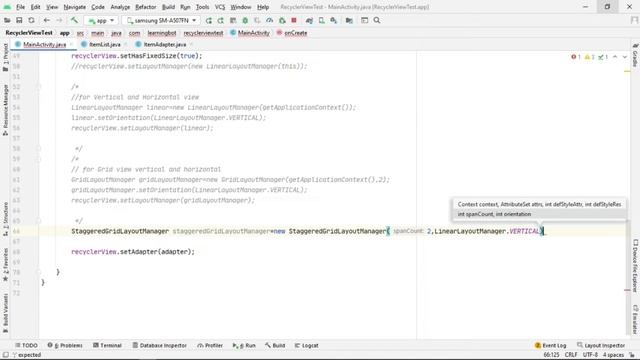Open the VCS menu
Image resolution: width=640 pixels, height=360 pixels.
click(x=220, y=7)
